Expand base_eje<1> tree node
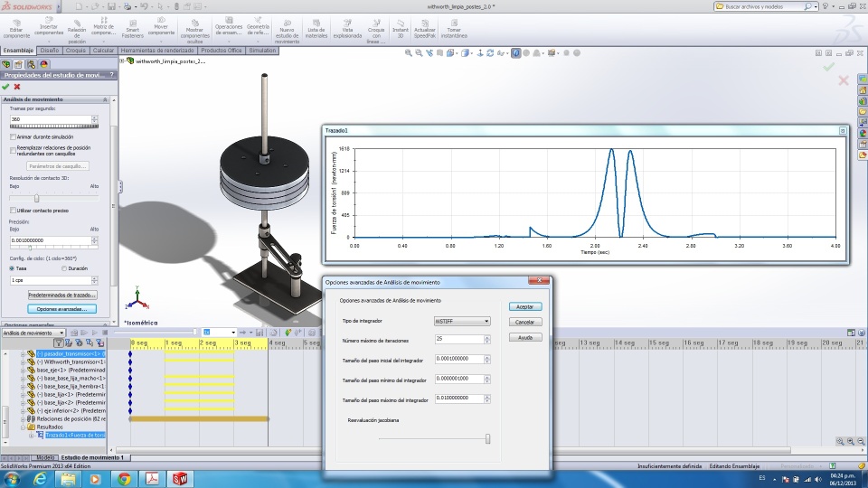 [x=24, y=371]
